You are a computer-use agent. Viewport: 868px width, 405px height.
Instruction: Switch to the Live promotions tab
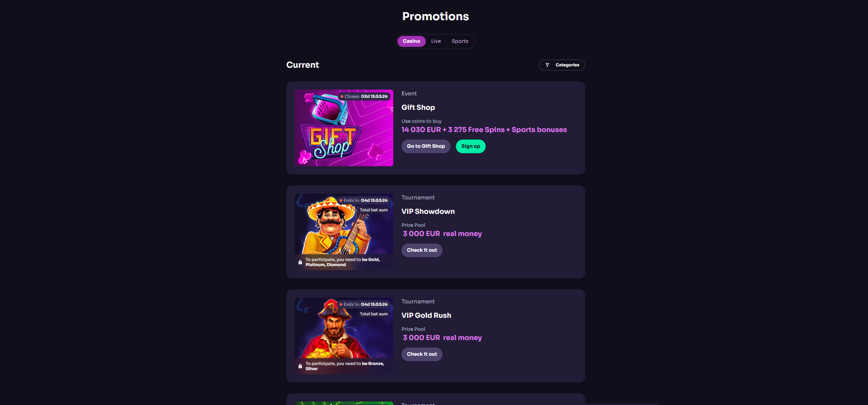pyautogui.click(x=436, y=41)
